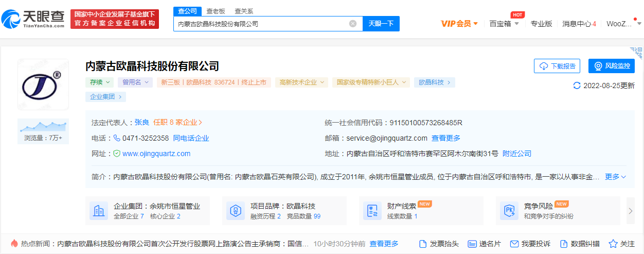Open 全部企业 7 link
644x254 pixels.
pos(129,216)
